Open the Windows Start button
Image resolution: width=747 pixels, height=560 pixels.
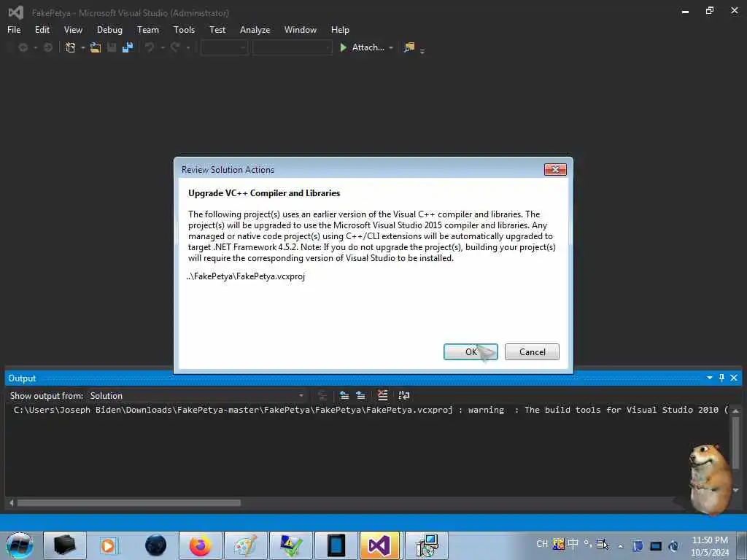pos(20,545)
